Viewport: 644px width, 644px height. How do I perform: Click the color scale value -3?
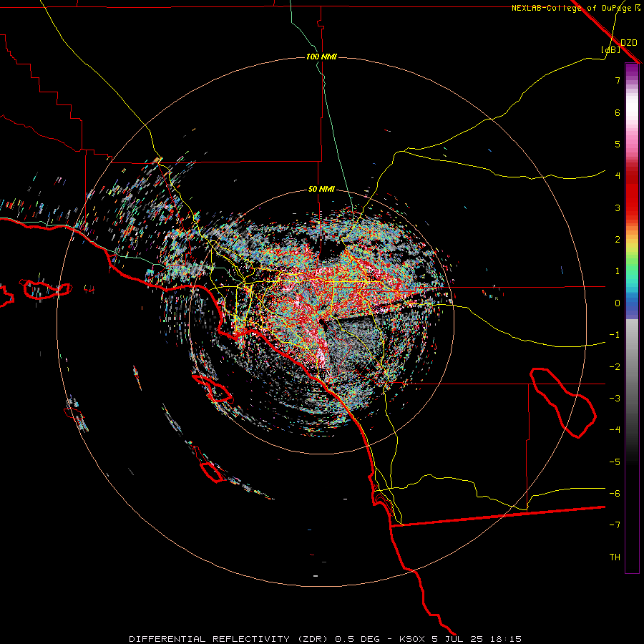[x=615, y=399]
